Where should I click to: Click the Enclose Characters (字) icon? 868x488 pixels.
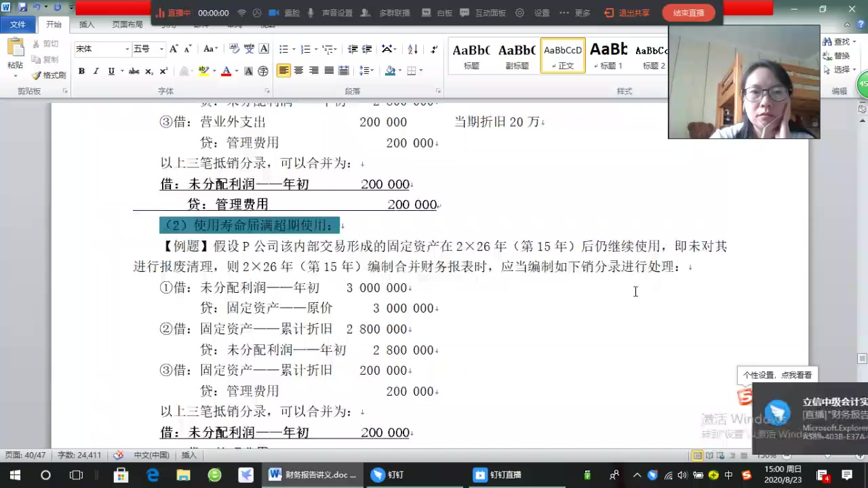point(263,71)
